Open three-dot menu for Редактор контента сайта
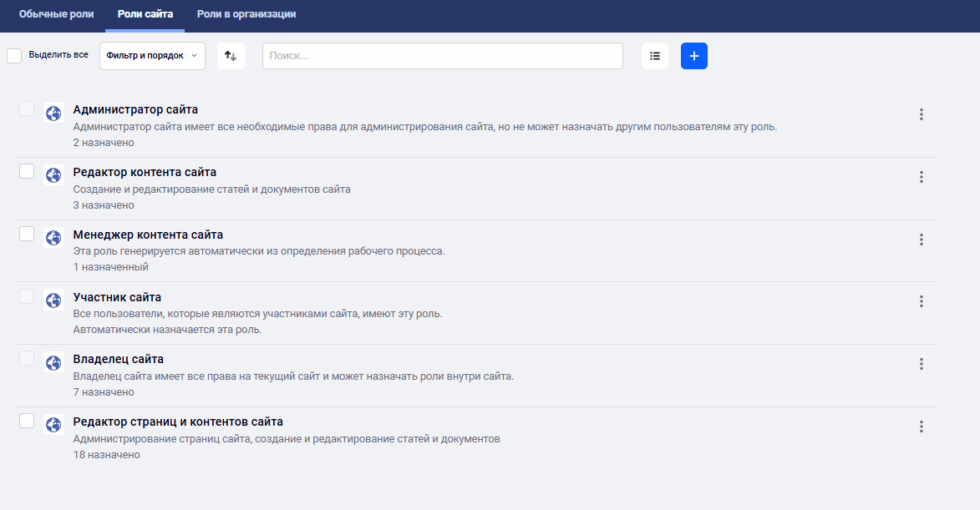Viewport: 980px width, 510px height. [921, 177]
